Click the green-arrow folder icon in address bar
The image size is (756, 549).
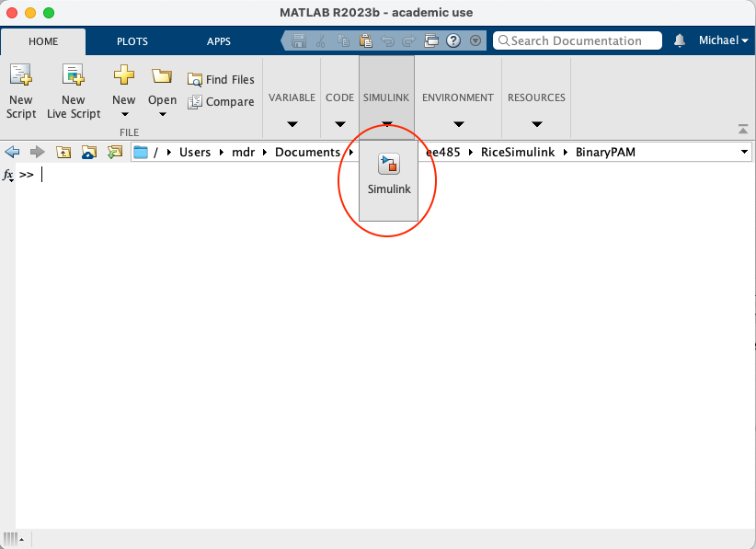pyautogui.click(x=115, y=153)
